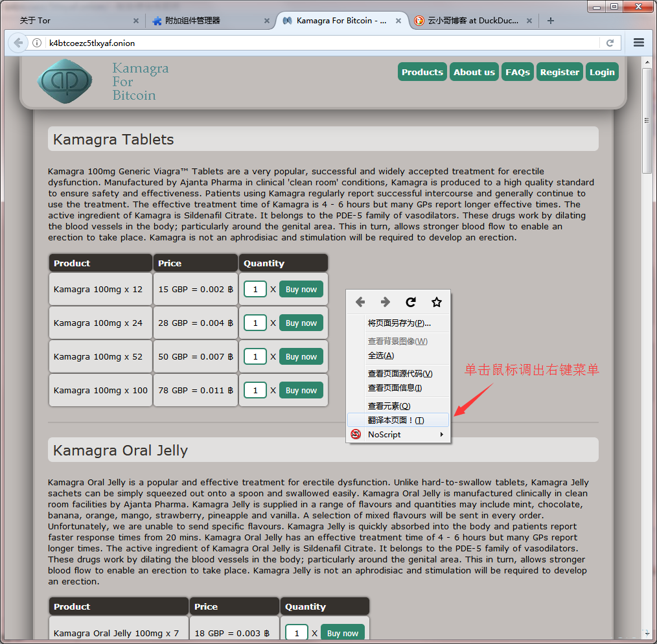This screenshot has height=644, width=657.
Task: Click 翻译本页面！ in the context menu
Action: [398, 420]
